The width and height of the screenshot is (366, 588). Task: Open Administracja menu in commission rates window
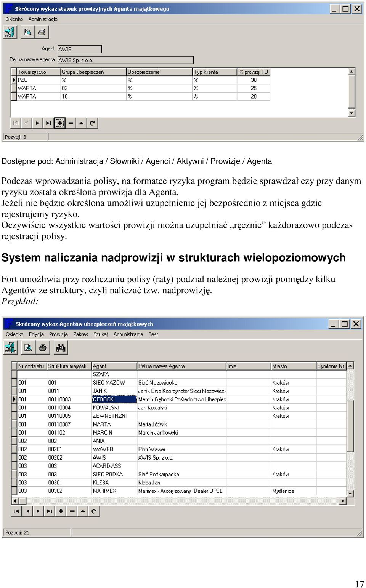(43, 19)
